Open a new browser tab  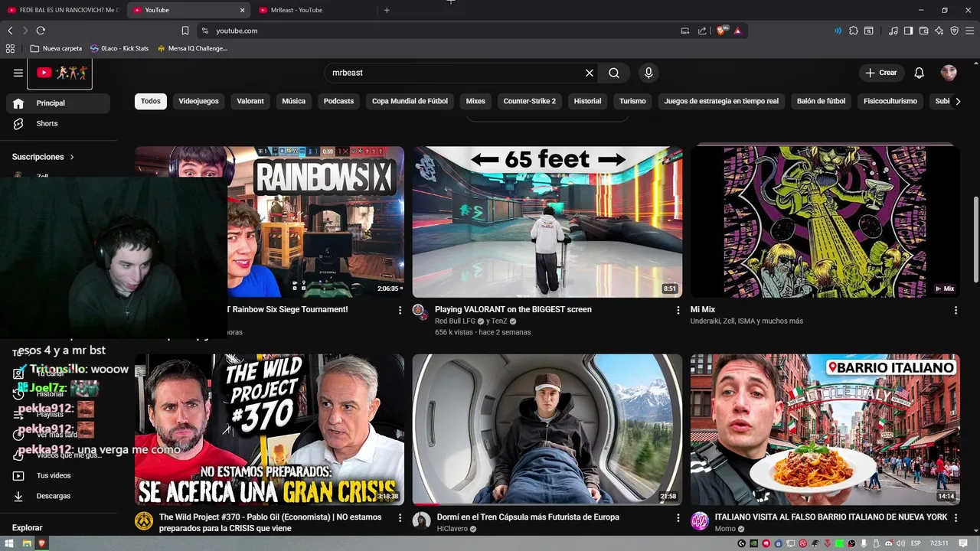387,10
